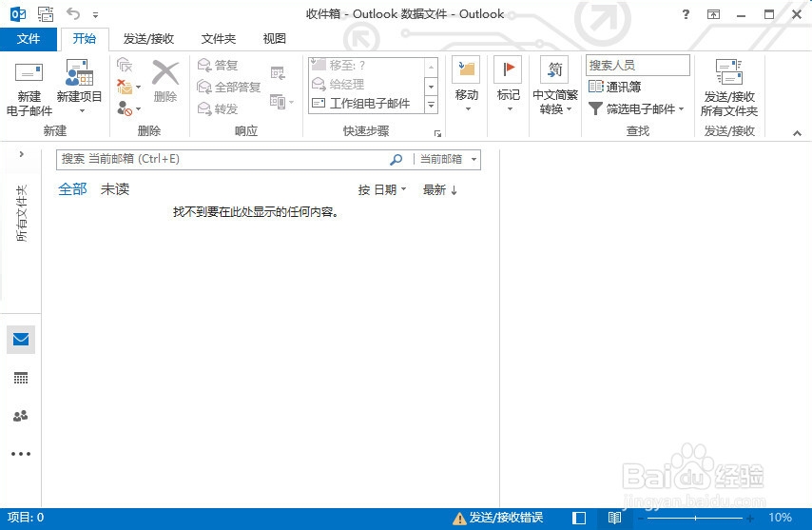Open 快速步骤 dialog launcher
Image resolution: width=812 pixels, height=530 pixels.
point(437,133)
